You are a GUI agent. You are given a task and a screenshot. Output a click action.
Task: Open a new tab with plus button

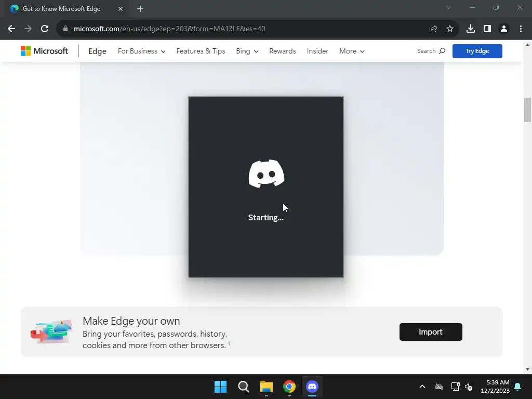[140, 9]
